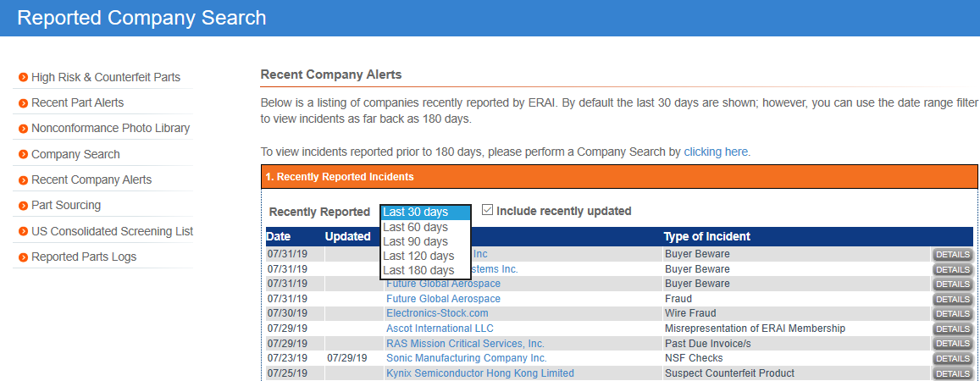Select Last 60 days option

415,227
